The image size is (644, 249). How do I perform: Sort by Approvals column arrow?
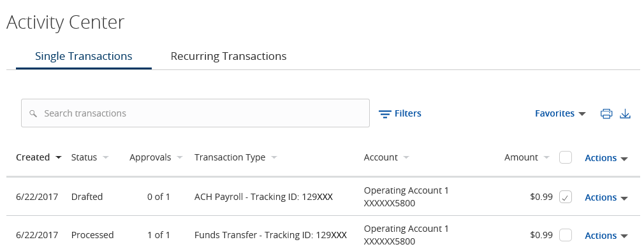(179, 157)
